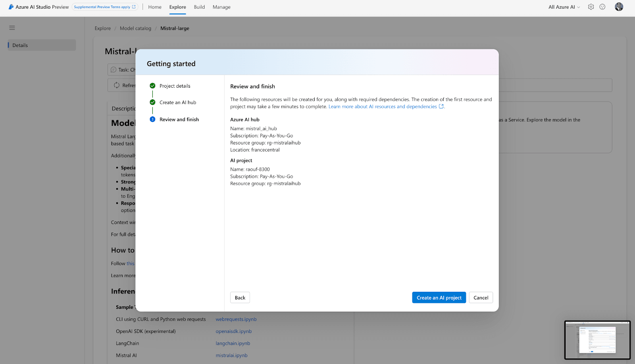
Task: Click the step 3 Review and finish indicator
Action: [152, 119]
